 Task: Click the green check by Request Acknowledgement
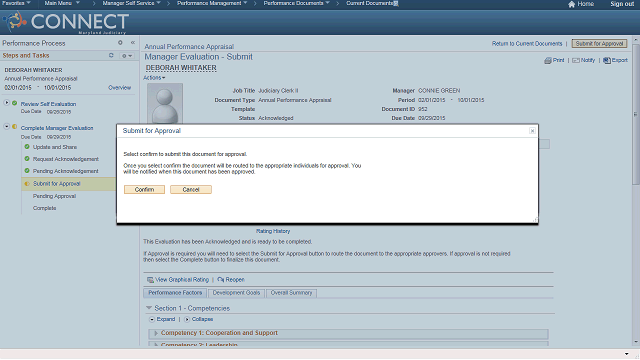(27, 158)
